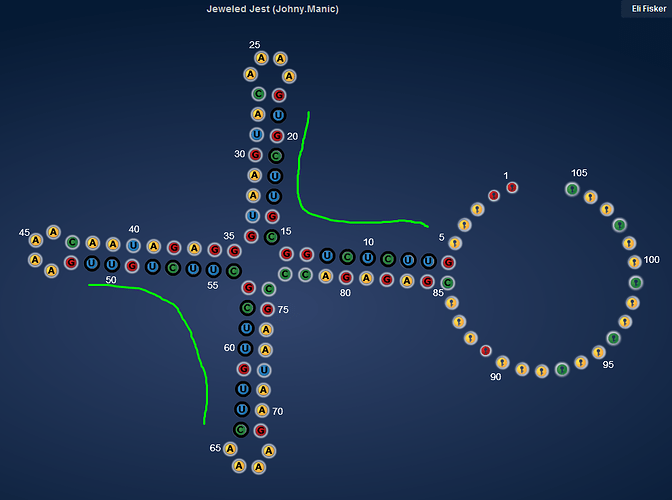Select the locked green base at 105

572,188
